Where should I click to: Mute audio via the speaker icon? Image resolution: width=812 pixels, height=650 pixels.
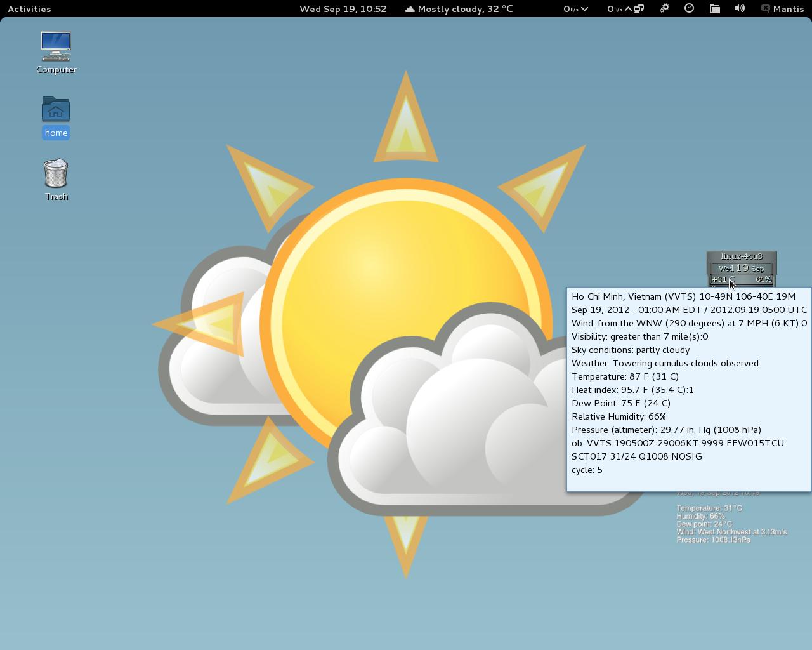pyautogui.click(x=740, y=9)
